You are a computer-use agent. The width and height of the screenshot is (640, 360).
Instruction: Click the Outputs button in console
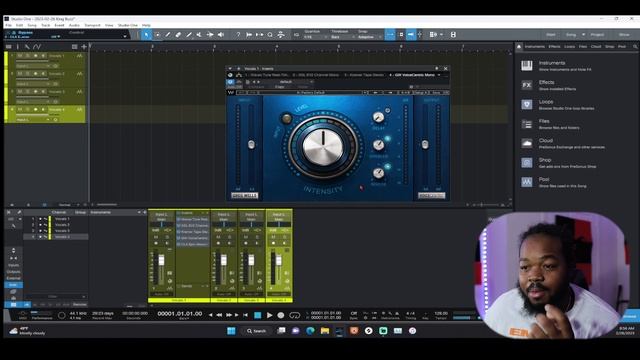(13, 272)
